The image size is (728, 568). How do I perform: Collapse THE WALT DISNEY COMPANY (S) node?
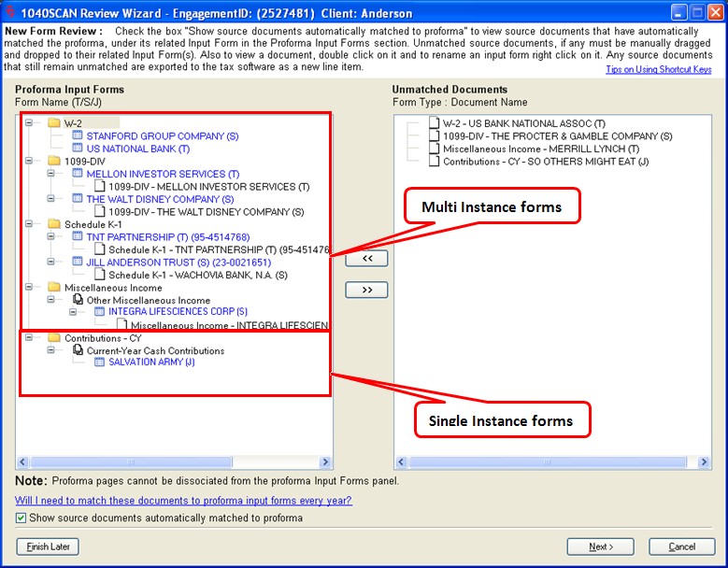[51, 199]
